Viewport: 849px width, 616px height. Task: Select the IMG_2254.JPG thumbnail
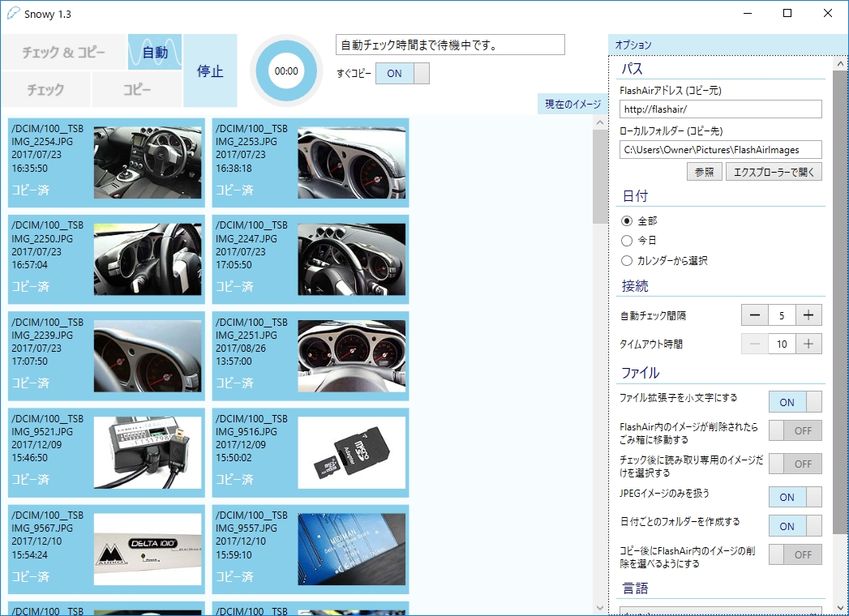tap(148, 162)
